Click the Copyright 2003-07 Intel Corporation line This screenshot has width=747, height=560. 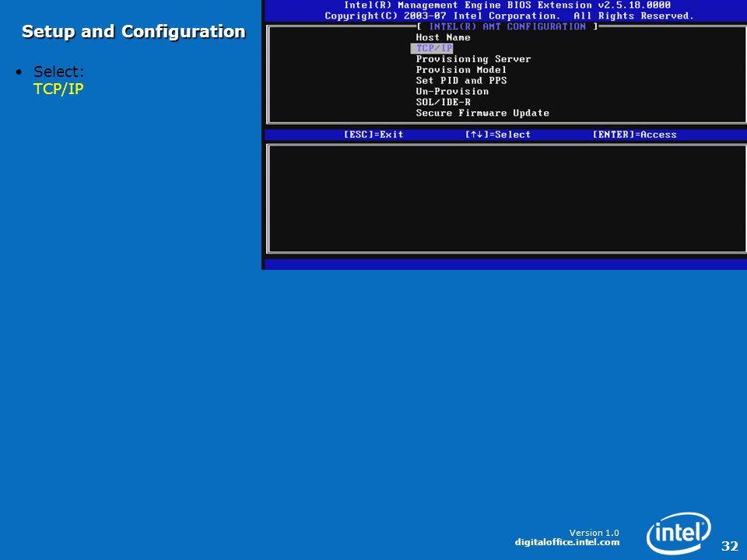pyautogui.click(x=509, y=16)
